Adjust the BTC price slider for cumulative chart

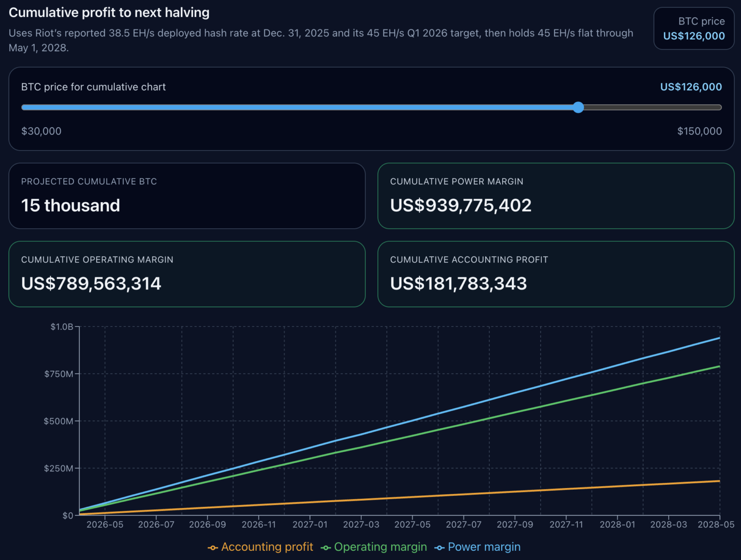[578, 108]
